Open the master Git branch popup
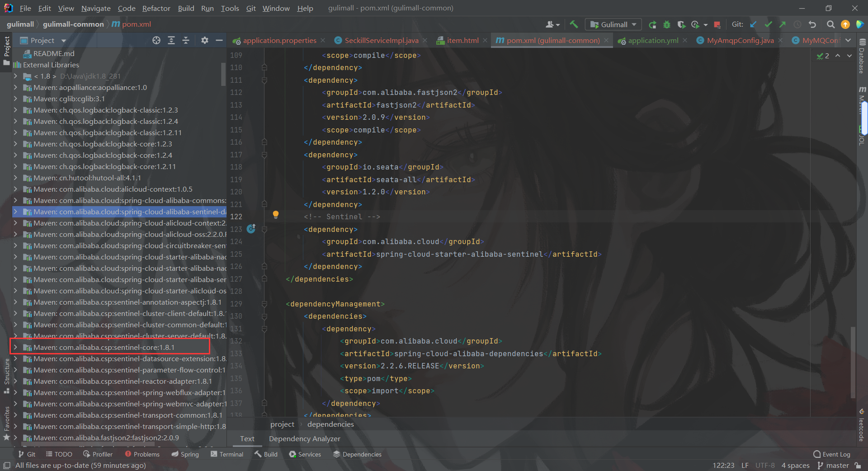The image size is (868, 471). pyautogui.click(x=833, y=465)
